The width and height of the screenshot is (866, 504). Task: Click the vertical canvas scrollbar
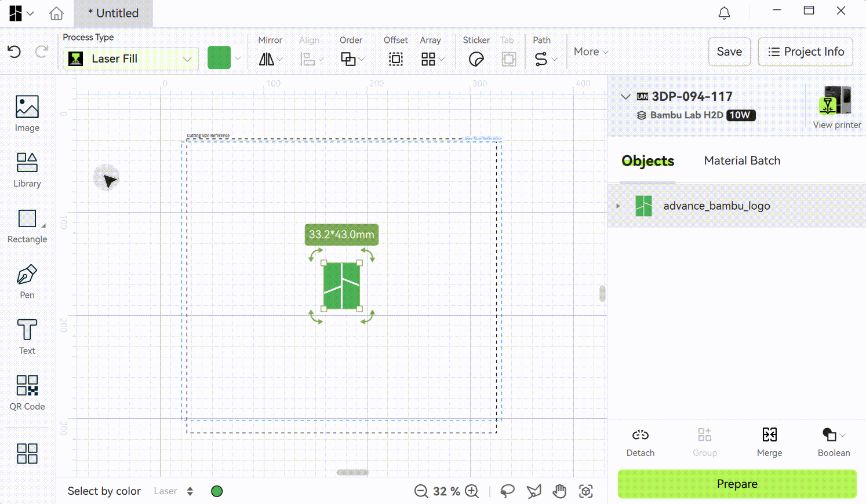coord(602,294)
